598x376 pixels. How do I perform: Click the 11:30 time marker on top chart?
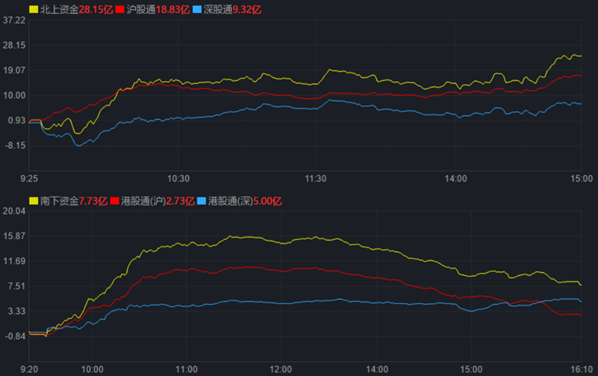pyautogui.click(x=315, y=178)
